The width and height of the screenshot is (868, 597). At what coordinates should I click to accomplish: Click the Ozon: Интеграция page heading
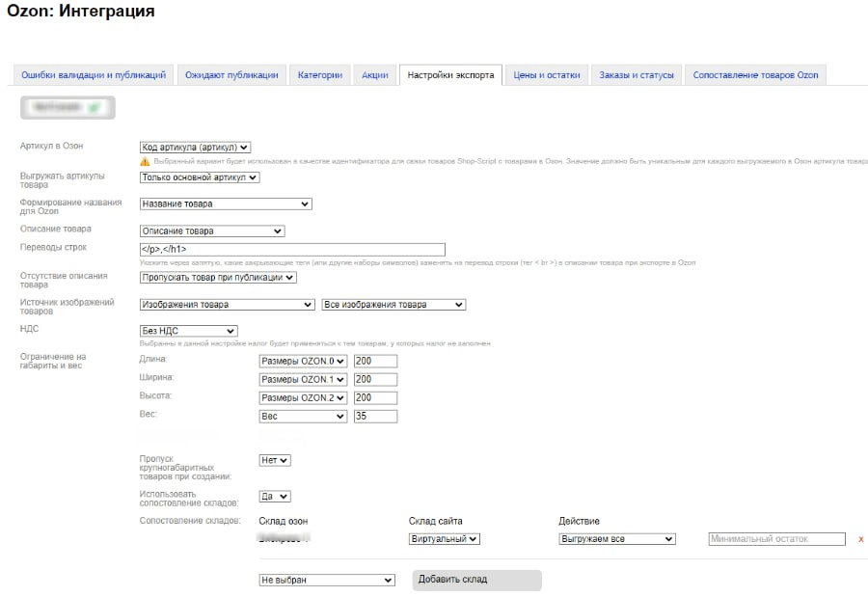[x=81, y=11]
